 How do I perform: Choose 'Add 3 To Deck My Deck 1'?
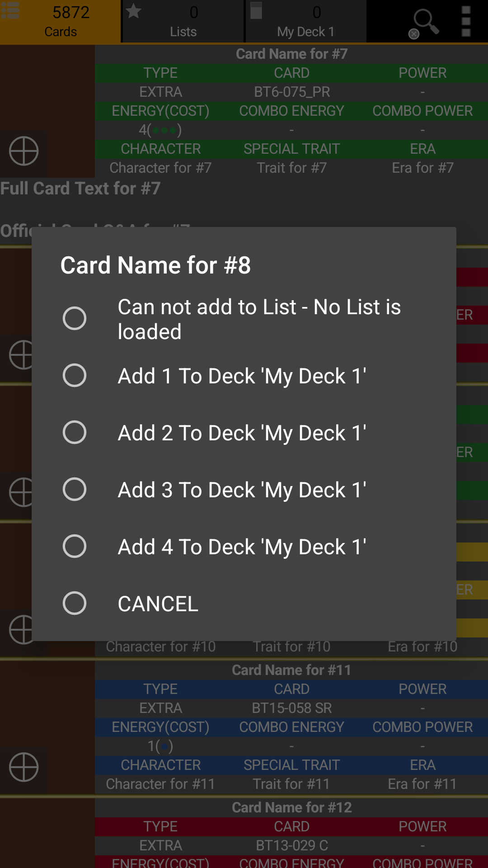(x=242, y=490)
